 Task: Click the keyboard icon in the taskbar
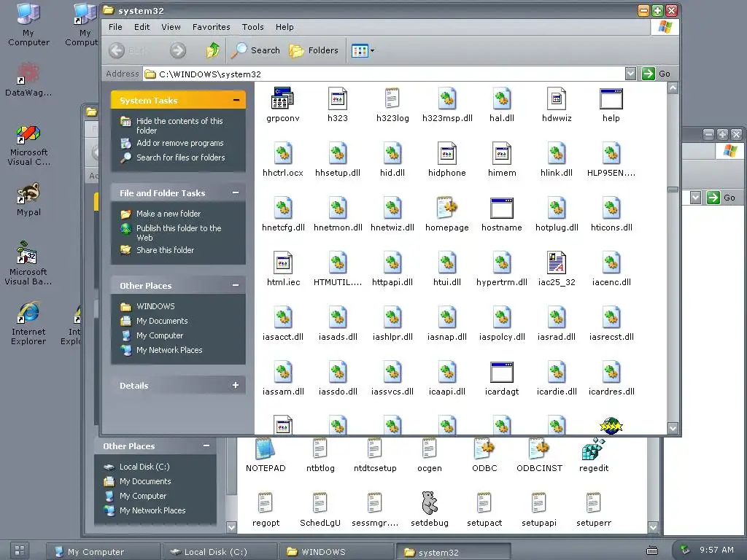[651, 551]
